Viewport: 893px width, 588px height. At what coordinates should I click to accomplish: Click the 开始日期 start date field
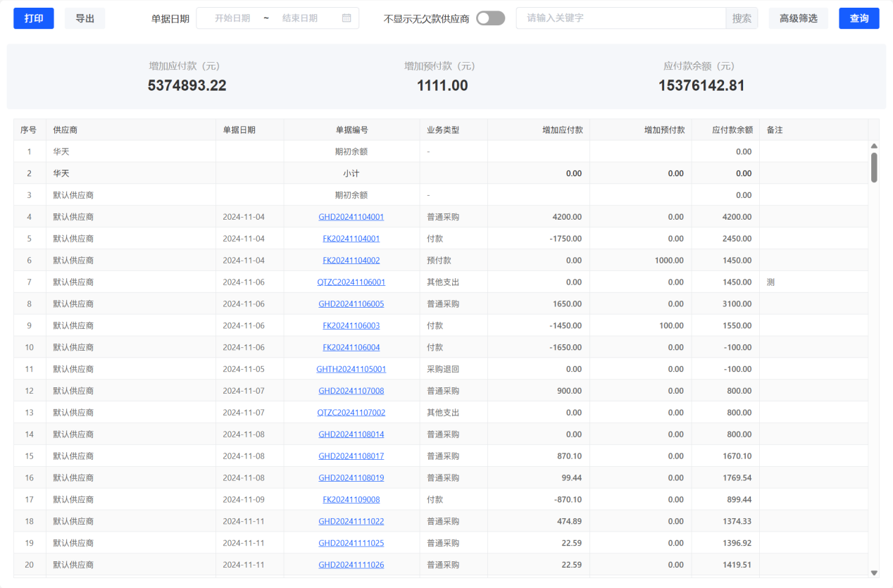click(x=232, y=18)
